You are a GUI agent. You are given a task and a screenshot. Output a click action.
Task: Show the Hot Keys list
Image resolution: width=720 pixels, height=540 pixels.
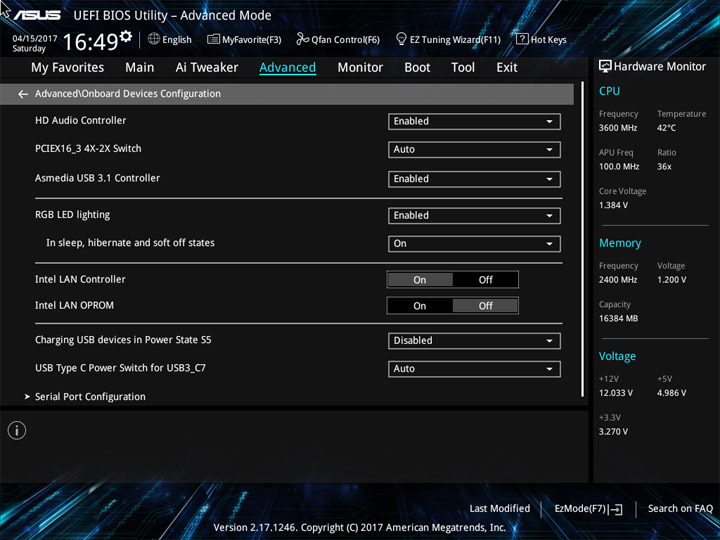click(x=541, y=39)
